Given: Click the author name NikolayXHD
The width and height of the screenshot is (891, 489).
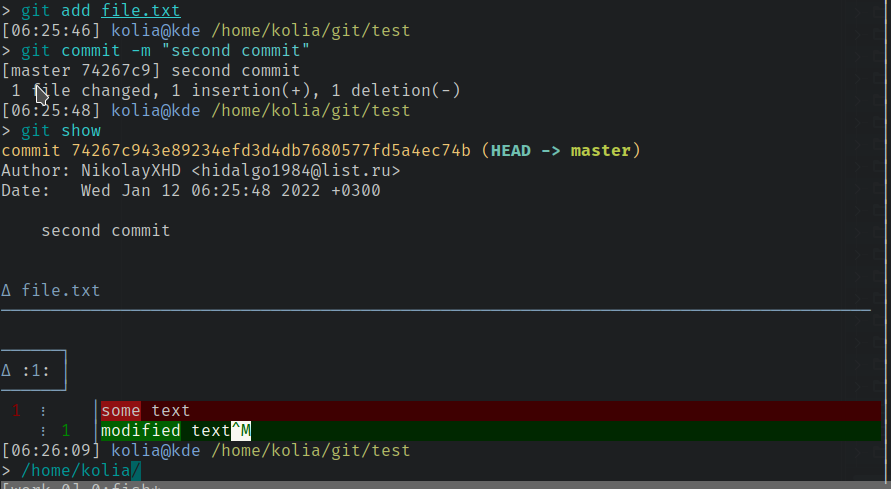Looking at the screenshot, I should click(x=131, y=170).
